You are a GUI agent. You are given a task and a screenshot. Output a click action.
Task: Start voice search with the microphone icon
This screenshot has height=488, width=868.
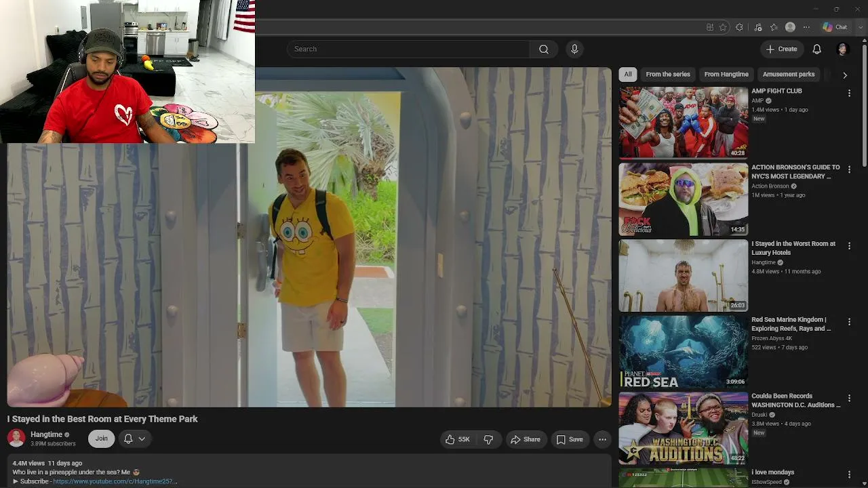574,49
